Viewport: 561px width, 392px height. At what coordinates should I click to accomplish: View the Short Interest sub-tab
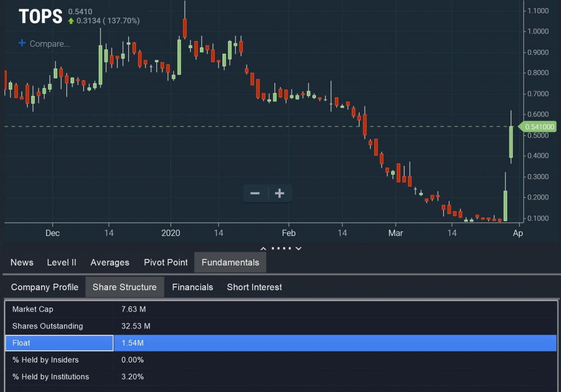[x=254, y=287]
